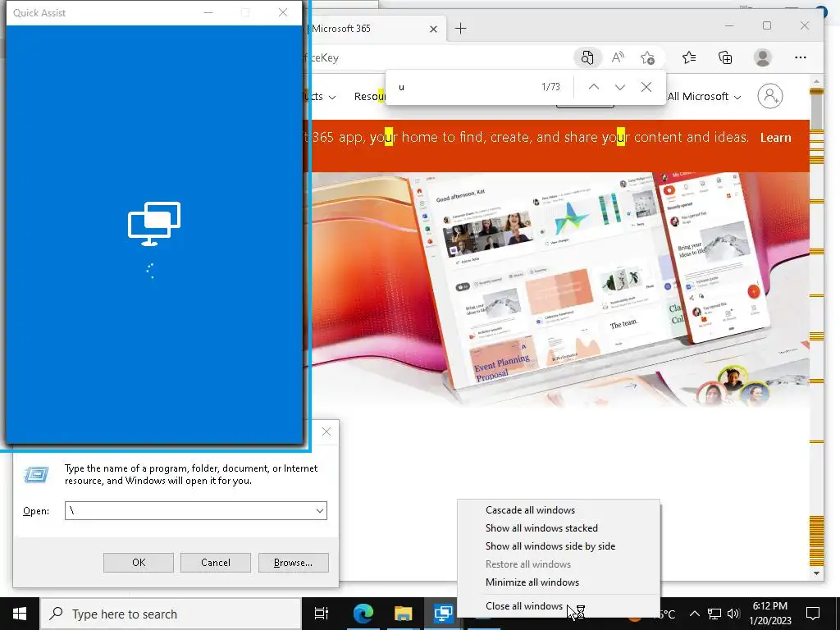Close the Microsoft 365 tab
This screenshot has height=630, width=840.
(x=433, y=29)
